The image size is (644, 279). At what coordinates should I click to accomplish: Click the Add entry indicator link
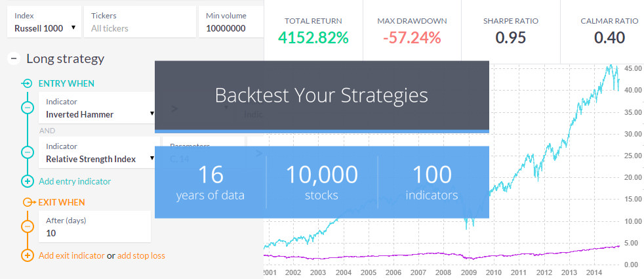tap(75, 181)
